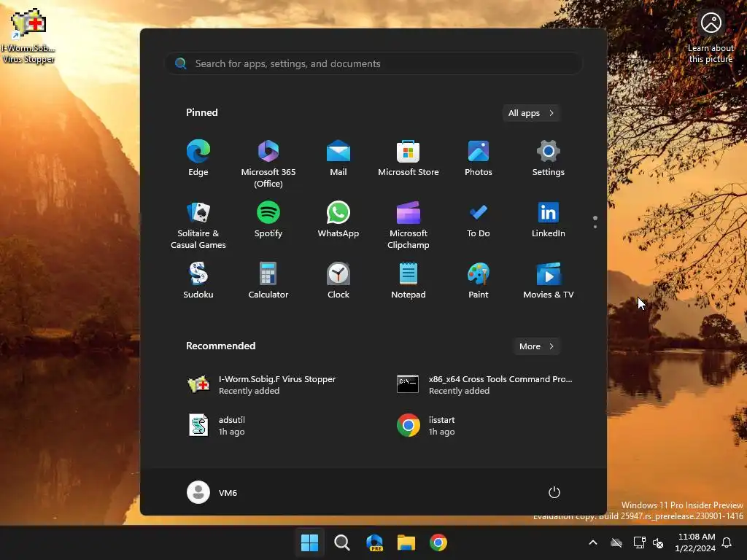The height and width of the screenshot is (560, 747).
Task: Start Solitaire & Casual Games
Action: 198,225
